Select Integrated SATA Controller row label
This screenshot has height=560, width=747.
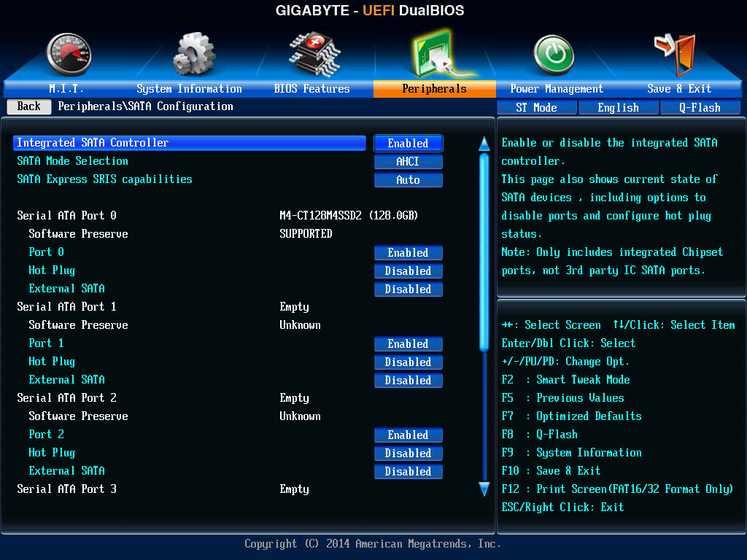pos(190,143)
